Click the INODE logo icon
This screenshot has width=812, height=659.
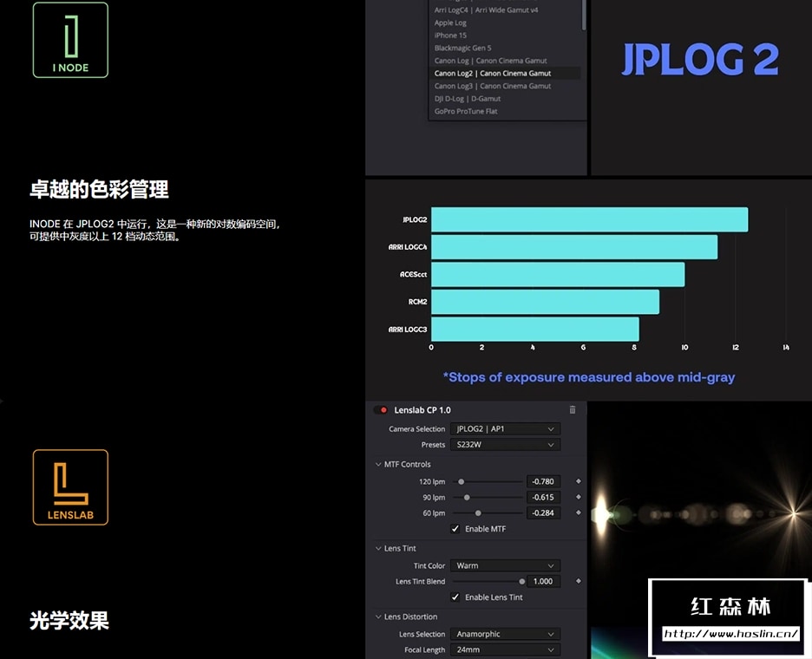pos(70,40)
